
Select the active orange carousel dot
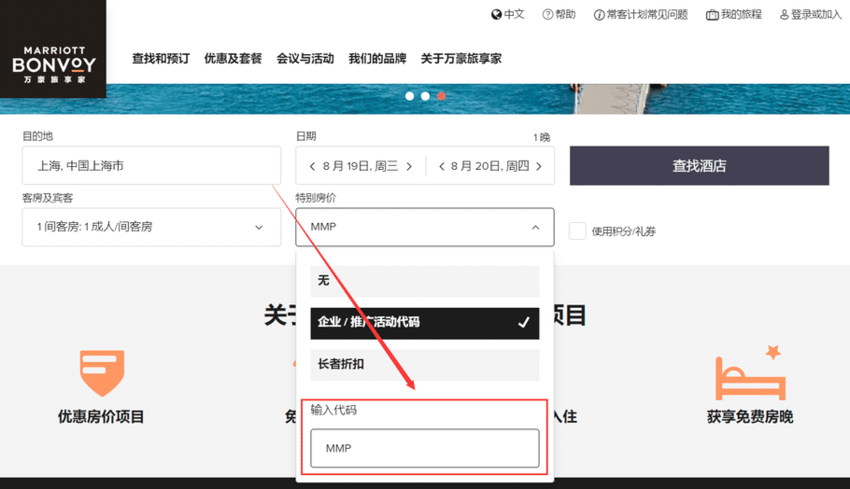pos(441,96)
